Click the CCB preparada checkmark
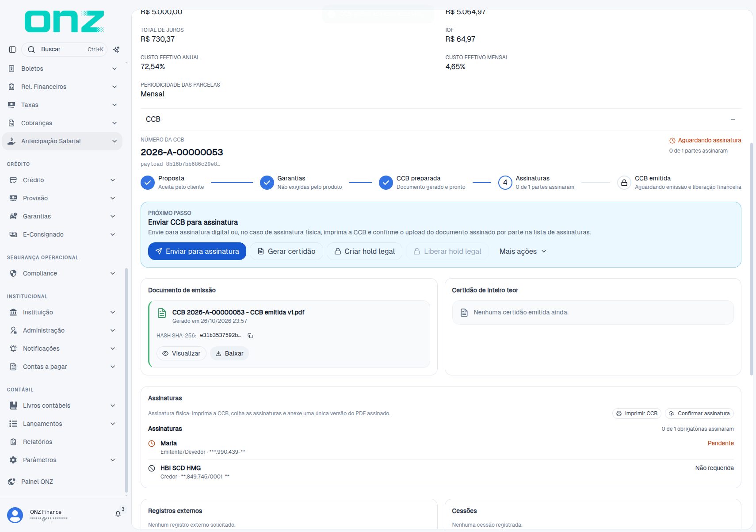This screenshot has height=532, width=756. click(386, 183)
